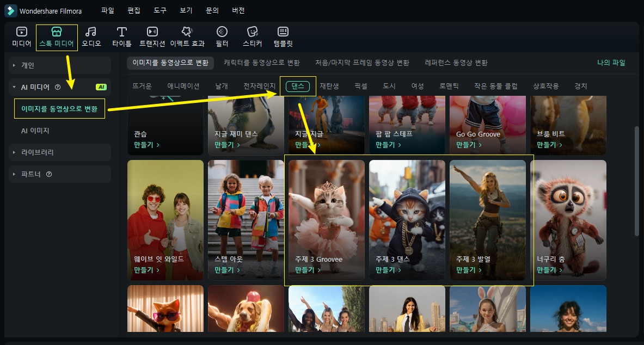Select the 픽셀 category filter
Viewport: 644px width, 345px height.
[x=361, y=86]
